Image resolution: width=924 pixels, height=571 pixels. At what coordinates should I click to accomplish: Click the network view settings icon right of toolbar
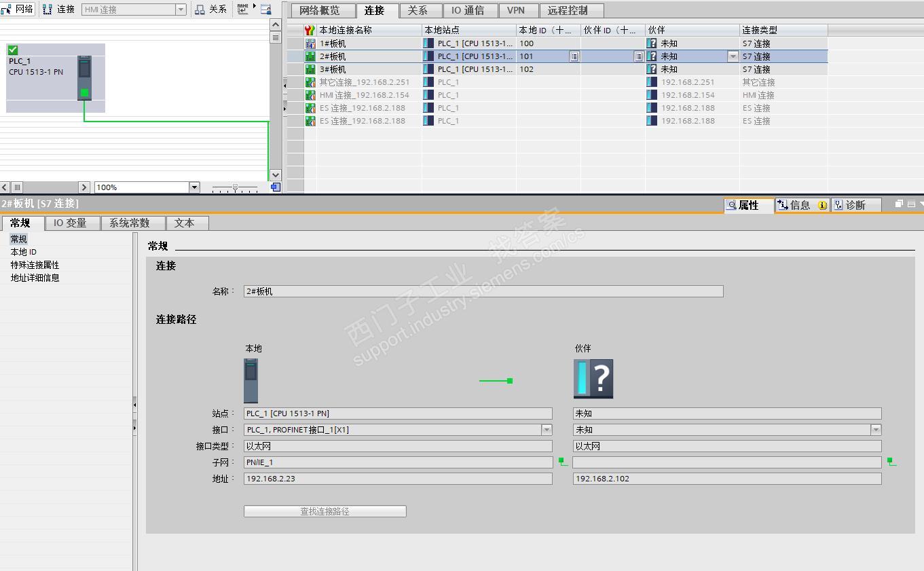[265, 10]
